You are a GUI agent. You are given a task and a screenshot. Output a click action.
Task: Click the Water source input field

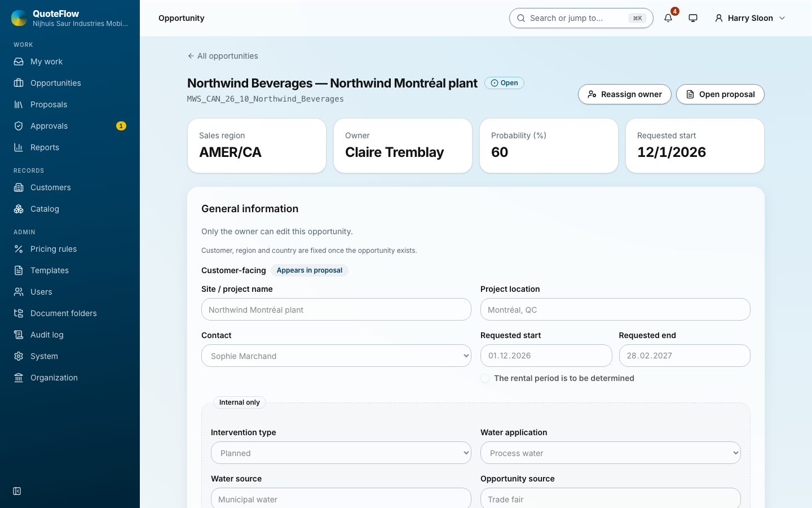click(341, 498)
